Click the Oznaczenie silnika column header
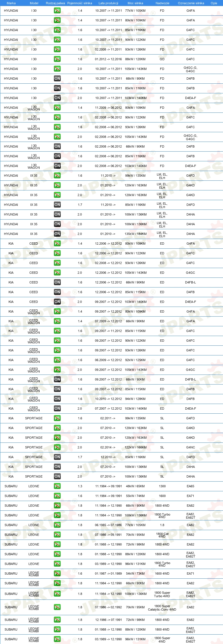 click(191, 3)
